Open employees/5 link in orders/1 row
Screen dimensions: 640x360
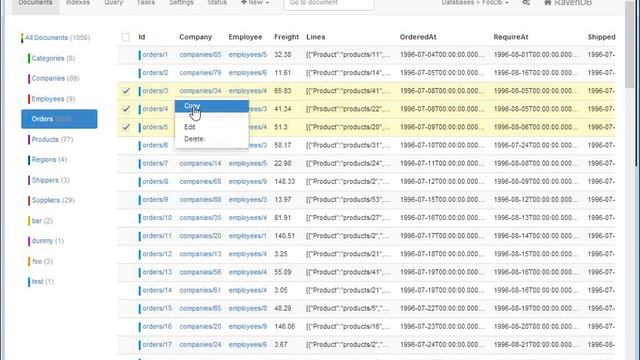[x=248, y=55]
